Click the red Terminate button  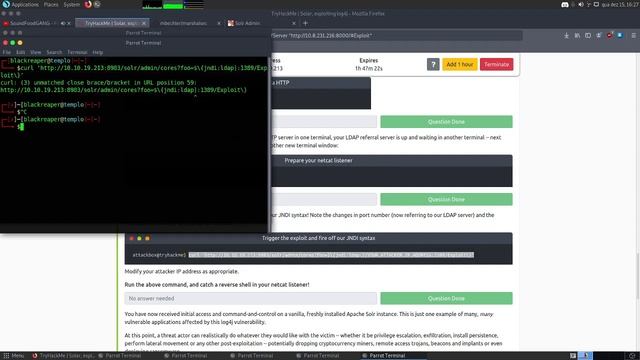tap(496, 64)
